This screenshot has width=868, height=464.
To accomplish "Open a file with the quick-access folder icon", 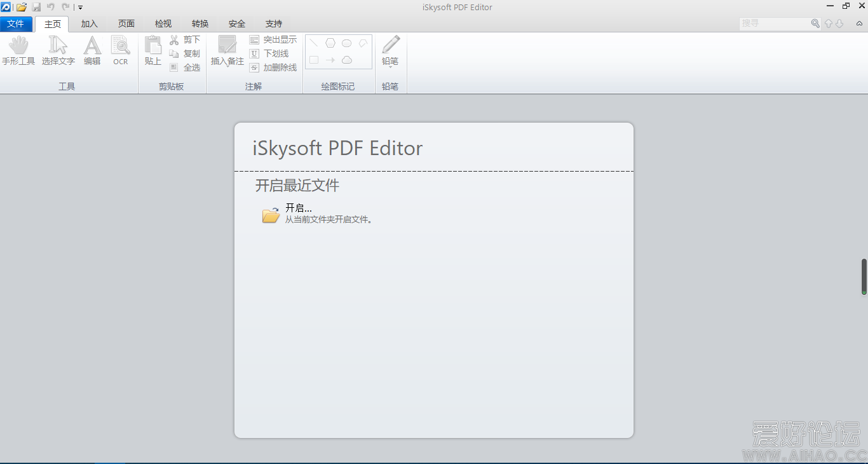I will click(x=22, y=7).
